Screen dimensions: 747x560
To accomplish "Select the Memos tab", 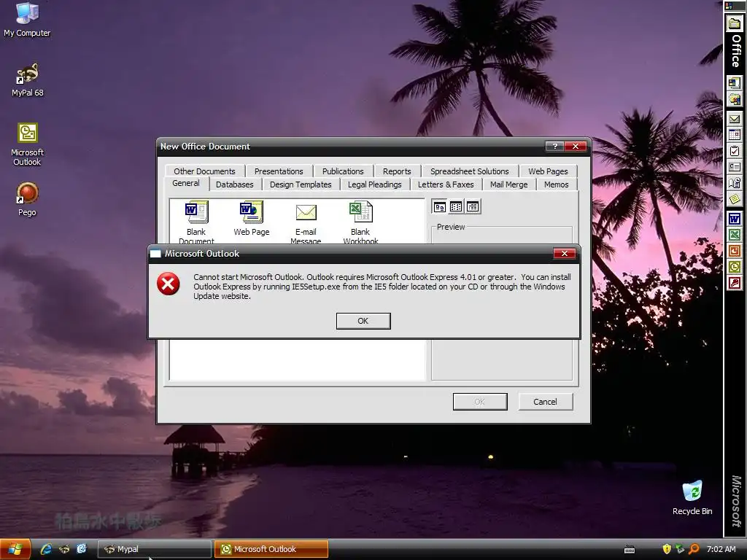I will point(557,184).
